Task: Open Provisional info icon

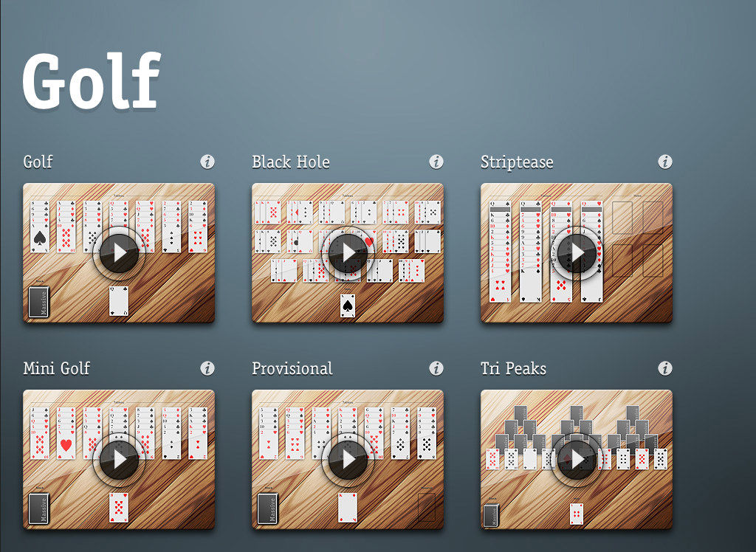Action: (x=436, y=368)
